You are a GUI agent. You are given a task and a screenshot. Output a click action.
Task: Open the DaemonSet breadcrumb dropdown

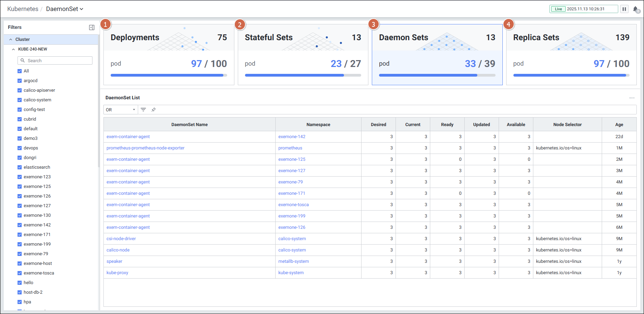tap(65, 9)
